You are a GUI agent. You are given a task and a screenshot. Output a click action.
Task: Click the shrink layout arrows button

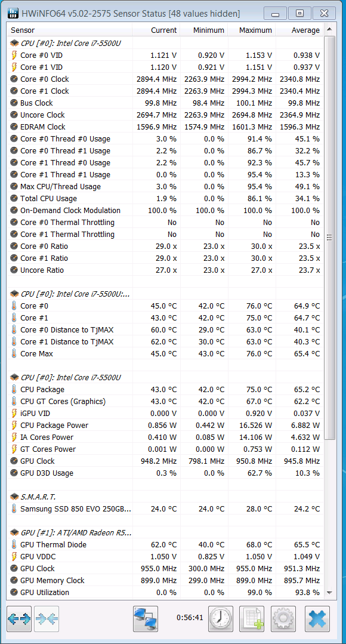[x=47, y=619]
